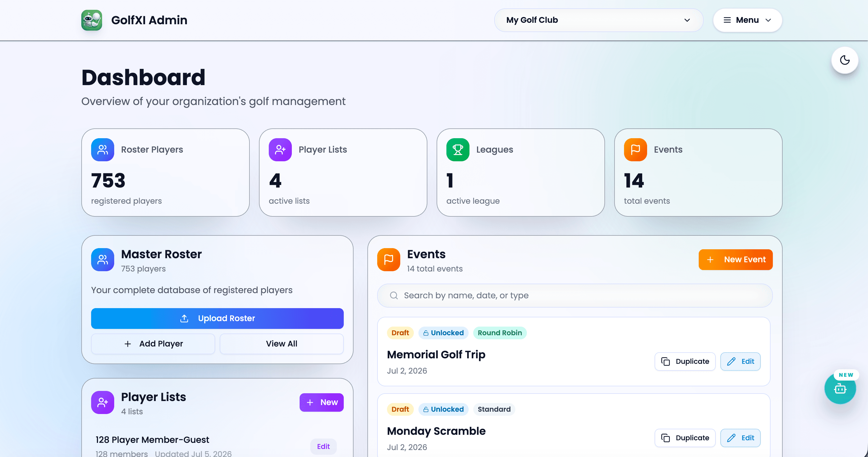Edit the Memorial Golf Trip event
This screenshot has height=457, width=868.
[740, 361]
